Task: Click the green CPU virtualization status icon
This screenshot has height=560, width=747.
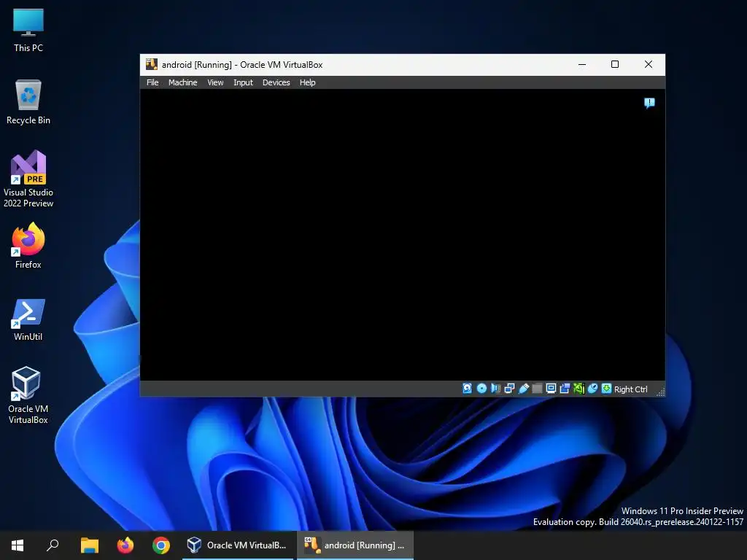Action: (578, 389)
